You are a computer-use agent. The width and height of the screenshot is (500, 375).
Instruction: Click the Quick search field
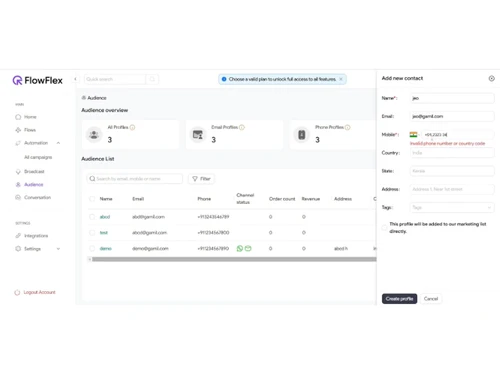point(115,79)
